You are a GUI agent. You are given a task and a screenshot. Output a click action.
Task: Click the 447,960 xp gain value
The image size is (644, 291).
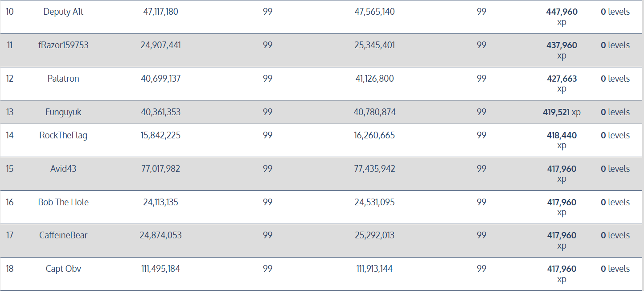tap(562, 12)
